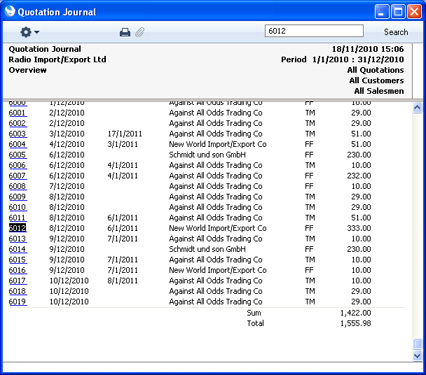The height and width of the screenshot is (375, 426).
Task: Open quotation 6014 link
Action: pyautogui.click(x=17, y=249)
